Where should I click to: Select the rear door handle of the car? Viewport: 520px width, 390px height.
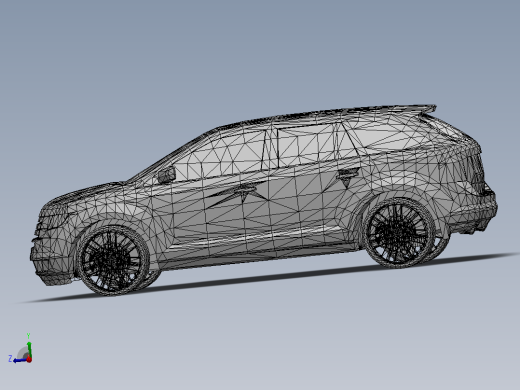[x=347, y=173]
